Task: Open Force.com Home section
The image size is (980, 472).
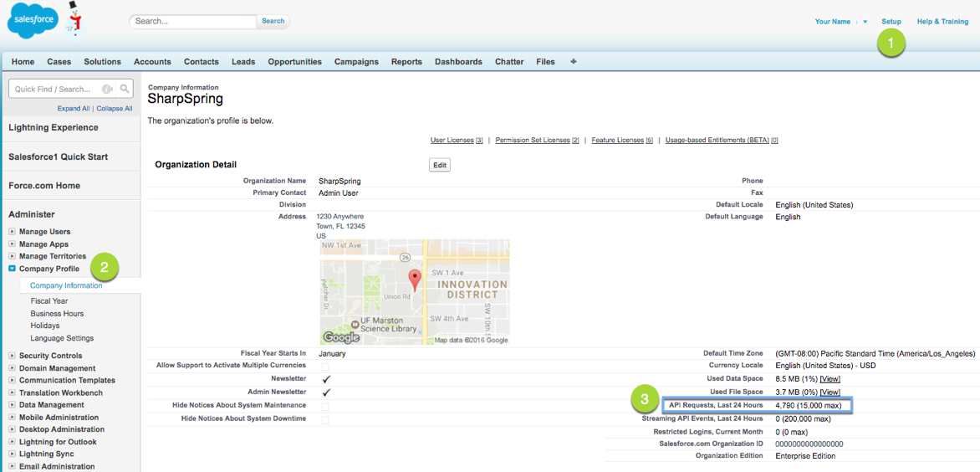Action: 44,186
